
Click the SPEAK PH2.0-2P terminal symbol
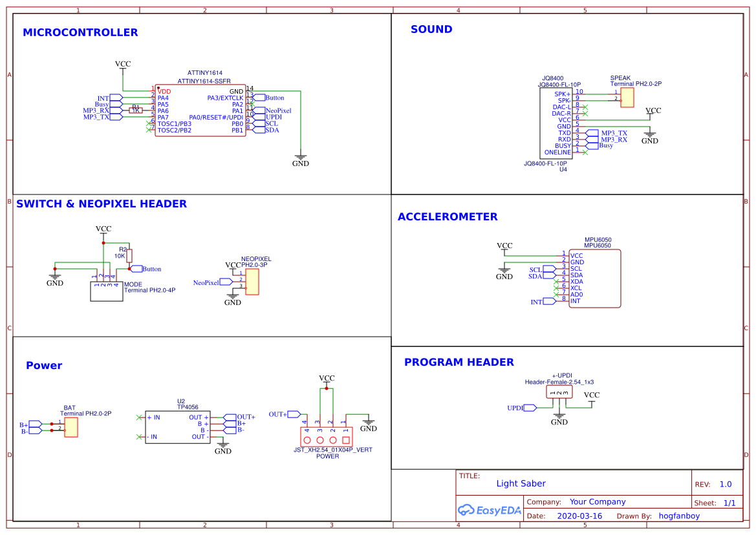coord(627,97)
